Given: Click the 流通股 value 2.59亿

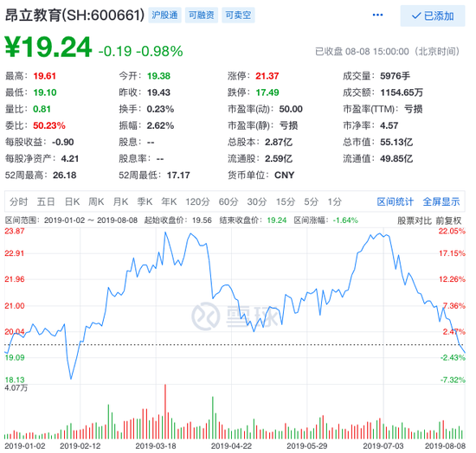Looking at the screenshot, I should point(279,158).
